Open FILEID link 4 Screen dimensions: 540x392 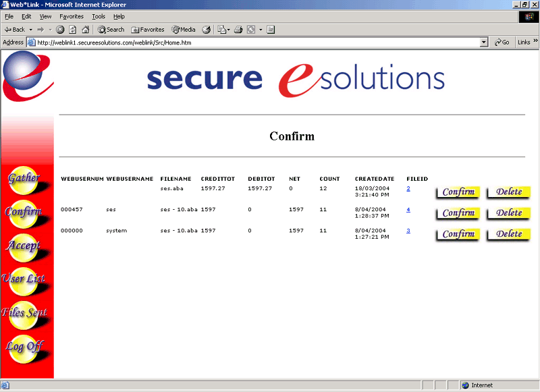click(x=408, y=210)
